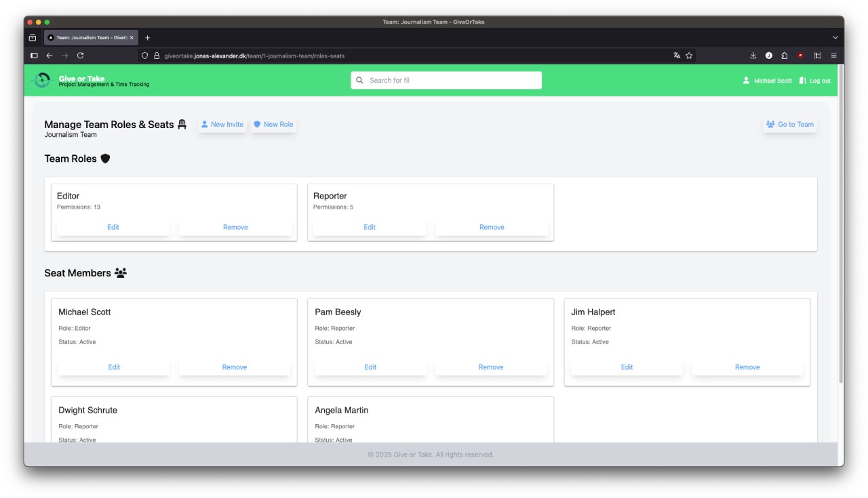Image resolution: width=868 pixels, height=498 pixels.
Task: Edit the Editor role
Action: (x=113, y=228)
